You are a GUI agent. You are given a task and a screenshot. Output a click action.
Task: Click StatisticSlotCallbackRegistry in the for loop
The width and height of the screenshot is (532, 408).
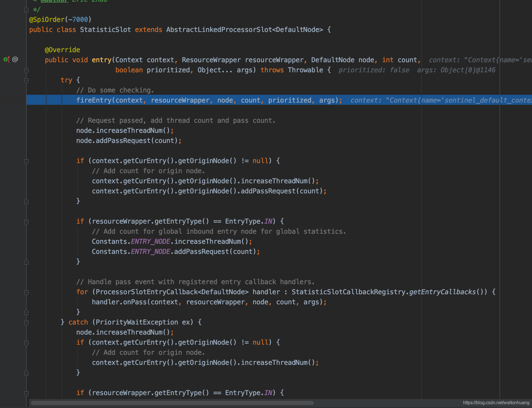[x=348, y=292]
